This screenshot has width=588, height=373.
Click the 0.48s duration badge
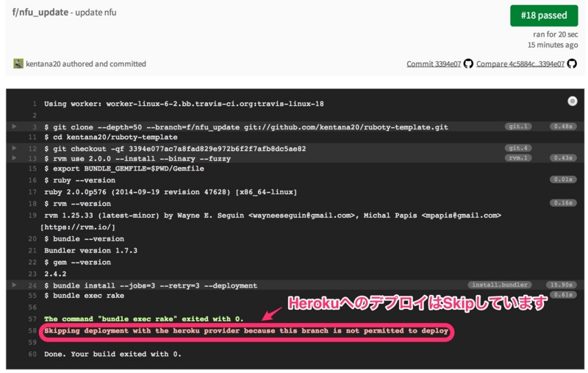pyautogui.click(x=563, y=127)
